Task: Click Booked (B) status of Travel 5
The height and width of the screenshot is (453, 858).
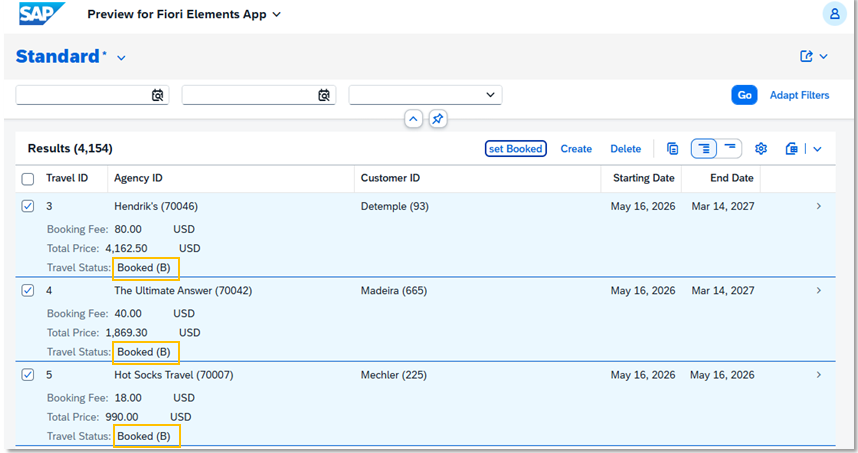Action: (144, 436)
